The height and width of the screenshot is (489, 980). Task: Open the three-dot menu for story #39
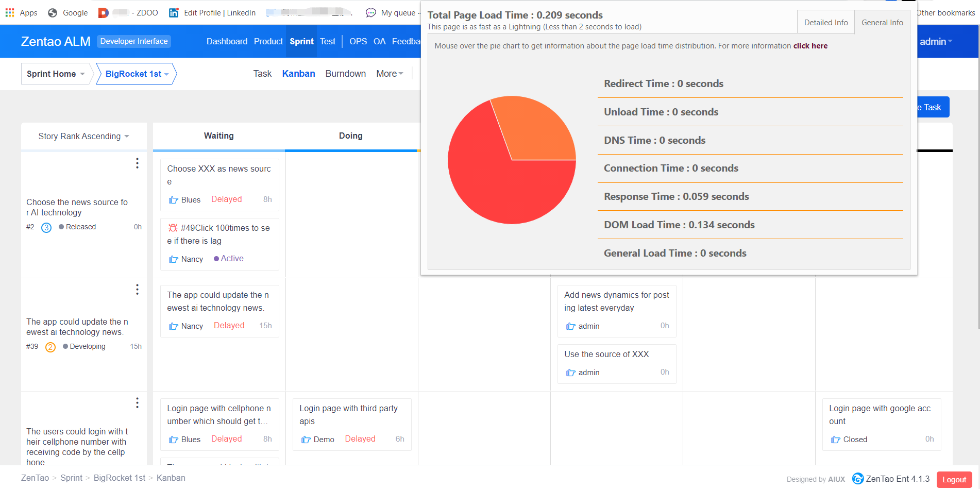pyautogui.click(x=137, y=290)
